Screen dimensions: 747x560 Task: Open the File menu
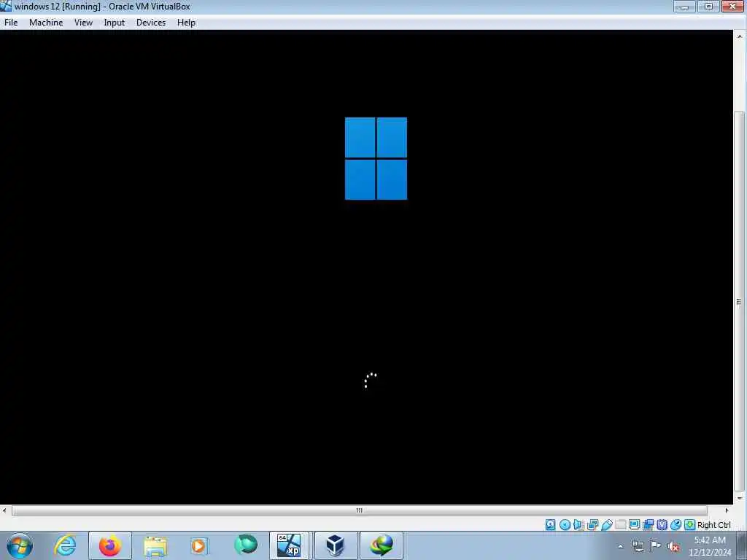coord(11,23)
